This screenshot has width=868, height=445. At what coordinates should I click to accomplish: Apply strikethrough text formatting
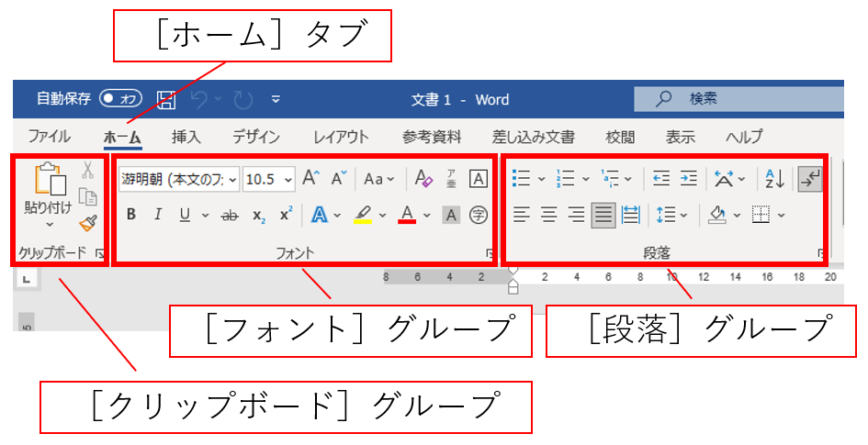point(230,215)
